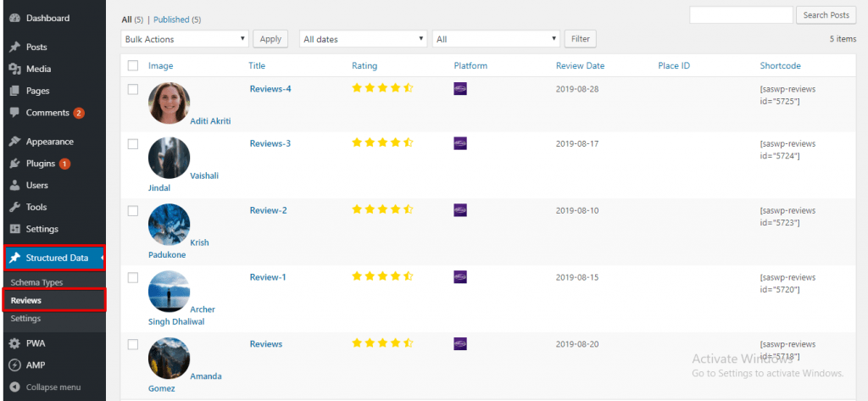The width and height of the screenshot is (868, 401).
Task: Open the All platforms filter dropdown
Action: coord(496,39)
